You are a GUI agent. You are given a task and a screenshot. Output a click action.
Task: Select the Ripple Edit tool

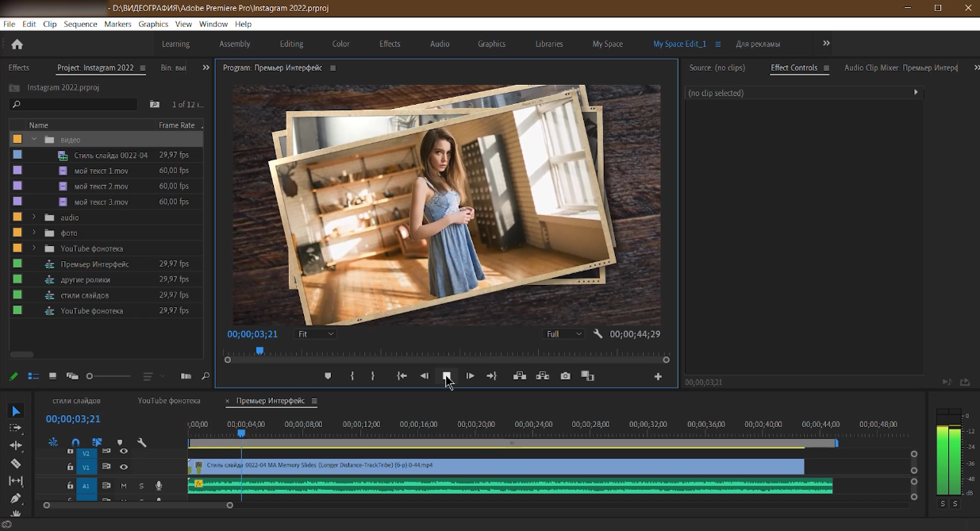(16, 446)
